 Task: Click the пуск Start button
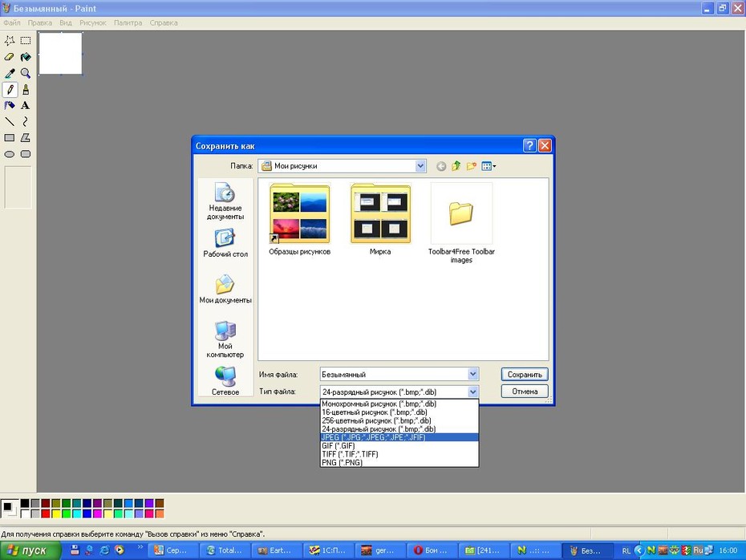[30, 550]
